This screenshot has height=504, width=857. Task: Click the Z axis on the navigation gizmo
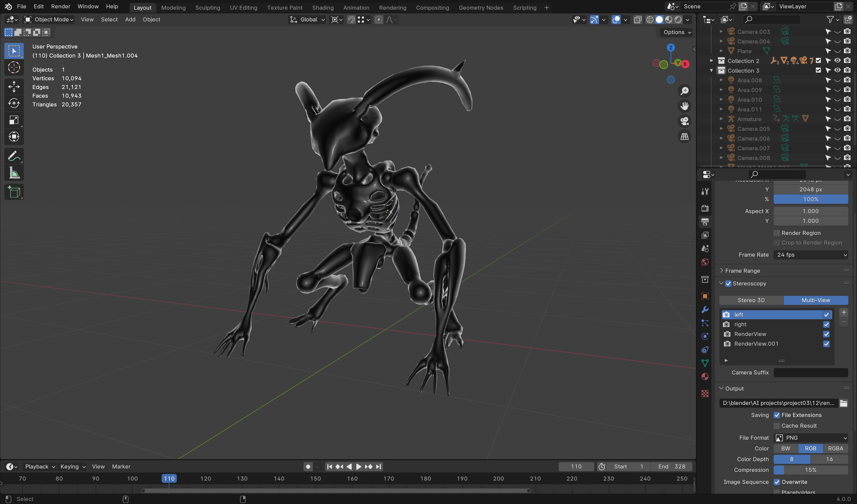671,48
